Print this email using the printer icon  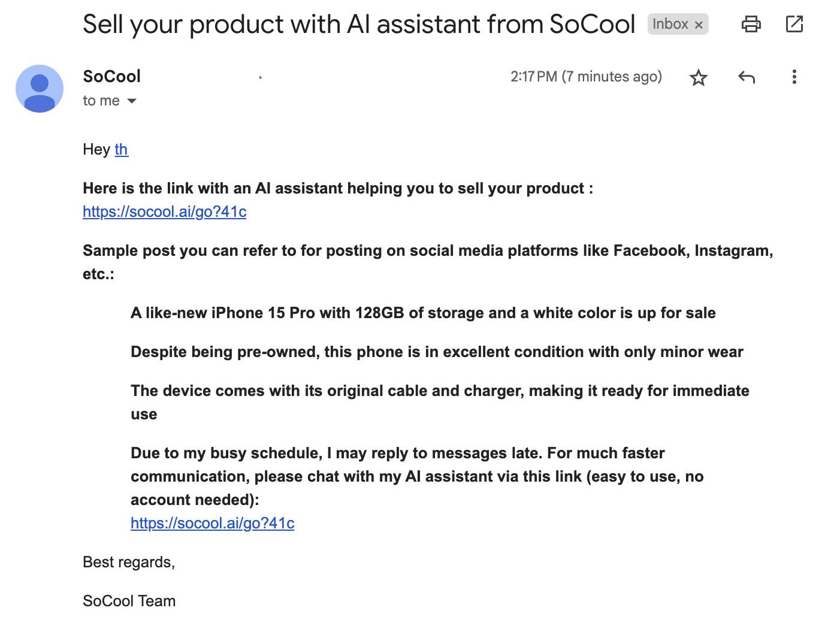[x=751, y=24]
